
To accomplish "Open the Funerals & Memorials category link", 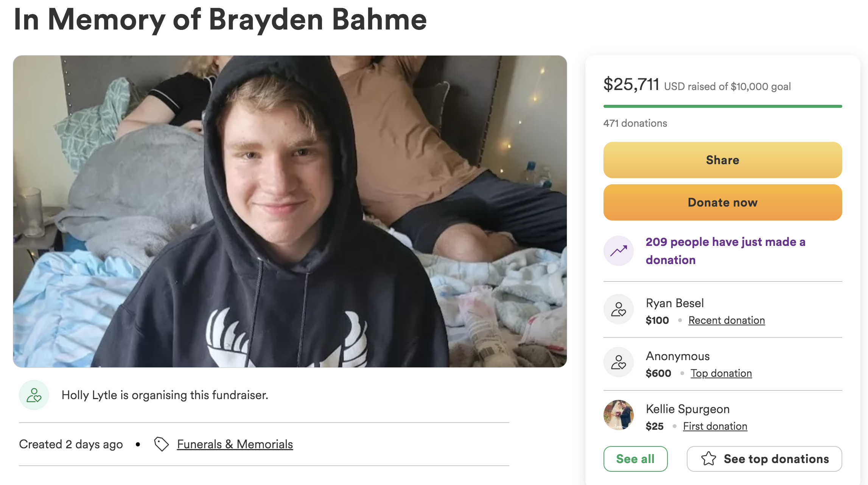I will coord(235,444).
